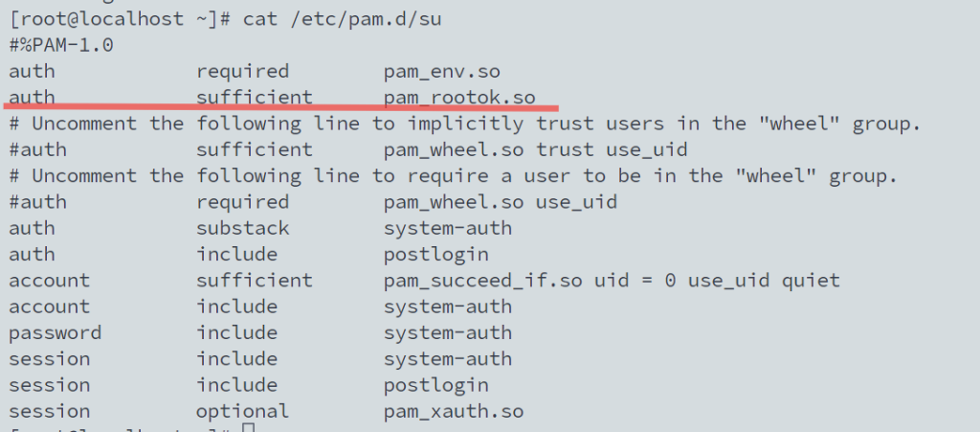Image resolution: width=980 pixels, height=432 pixels.
Task: Click the comment requiring wheel group membership
Action: click(453, 176)
